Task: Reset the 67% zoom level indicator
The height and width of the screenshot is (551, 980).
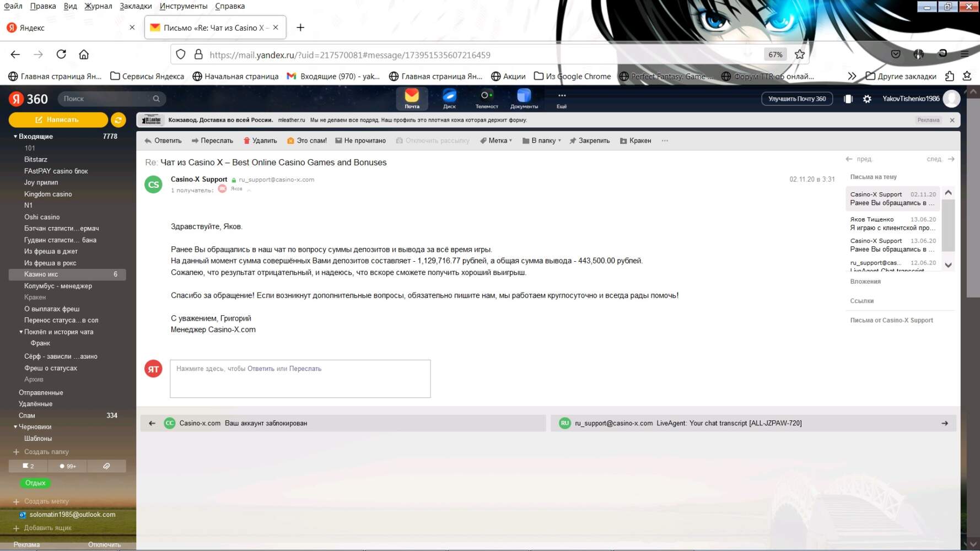Action: [775, 55]
